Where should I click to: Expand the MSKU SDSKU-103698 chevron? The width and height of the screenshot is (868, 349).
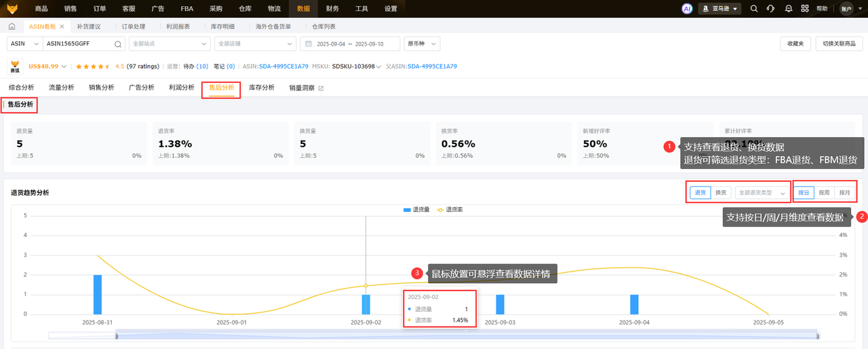click(379, 67)
